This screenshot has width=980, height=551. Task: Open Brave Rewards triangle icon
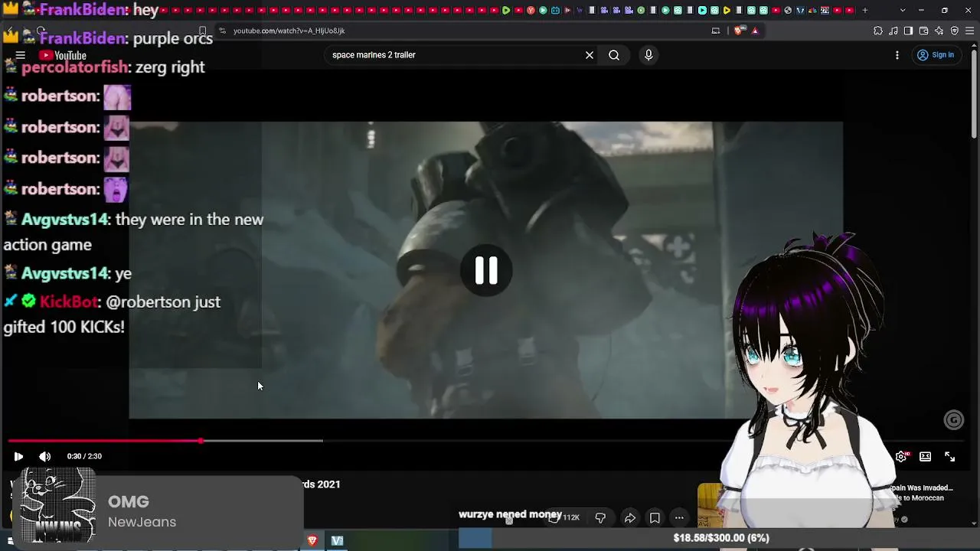coord(755,31)
